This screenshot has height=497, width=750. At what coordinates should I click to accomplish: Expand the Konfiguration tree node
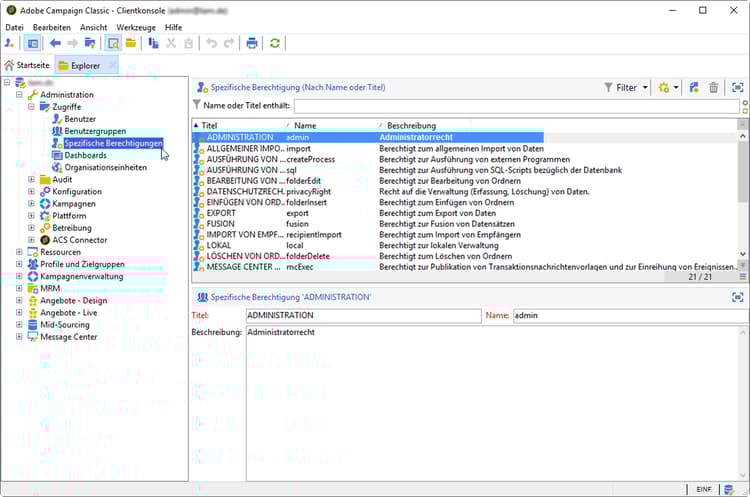pos(31,191)
